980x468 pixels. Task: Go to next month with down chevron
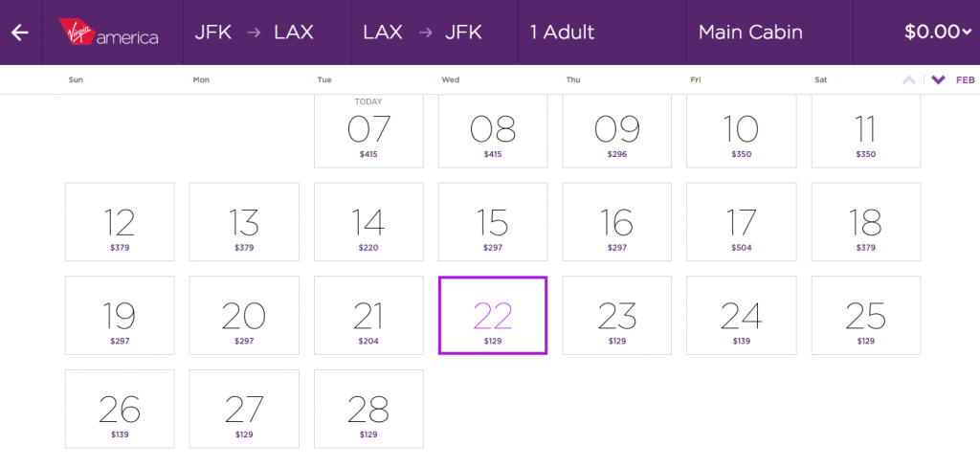coord(938,80)
